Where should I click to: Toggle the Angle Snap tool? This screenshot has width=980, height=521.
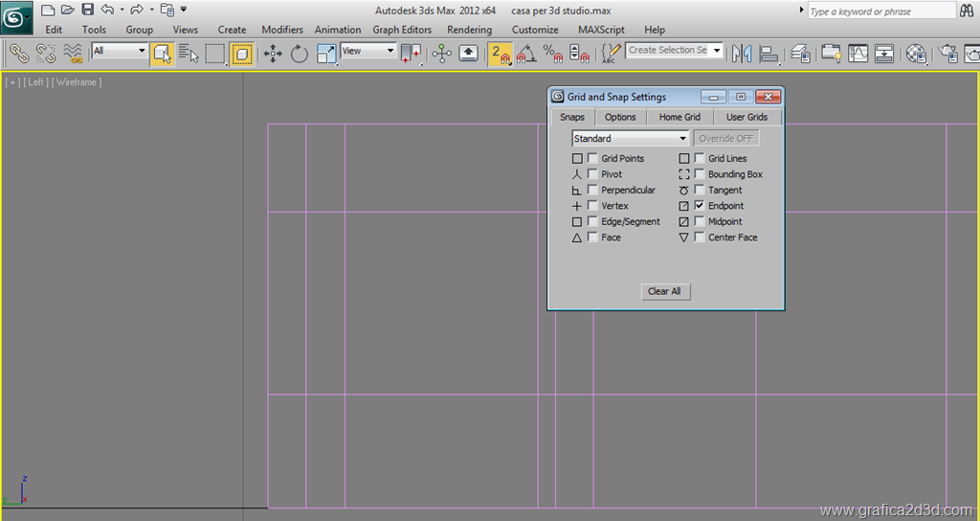coord(525,54)
